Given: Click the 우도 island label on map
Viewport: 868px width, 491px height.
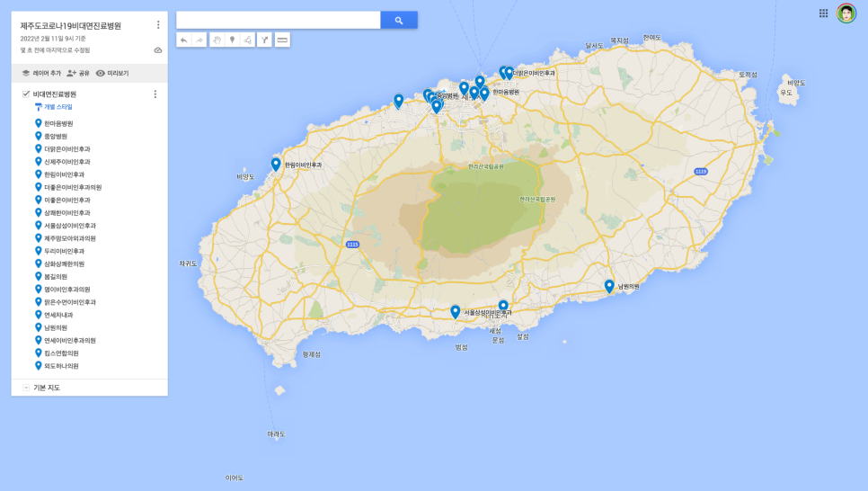Looking at the screenshot, I should tap(786, 93).
